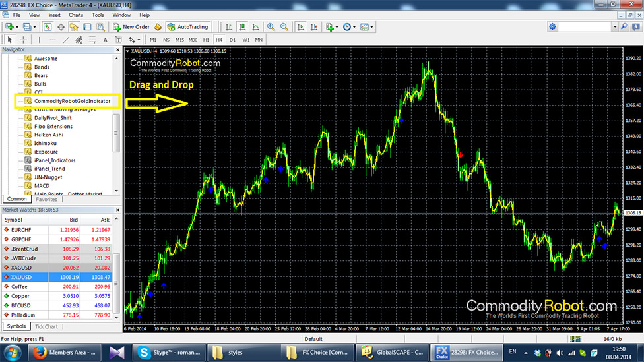Screen dimensions: 644x362
Task: Open the Profiles icon in the toolbar
Action: [28, 27]
